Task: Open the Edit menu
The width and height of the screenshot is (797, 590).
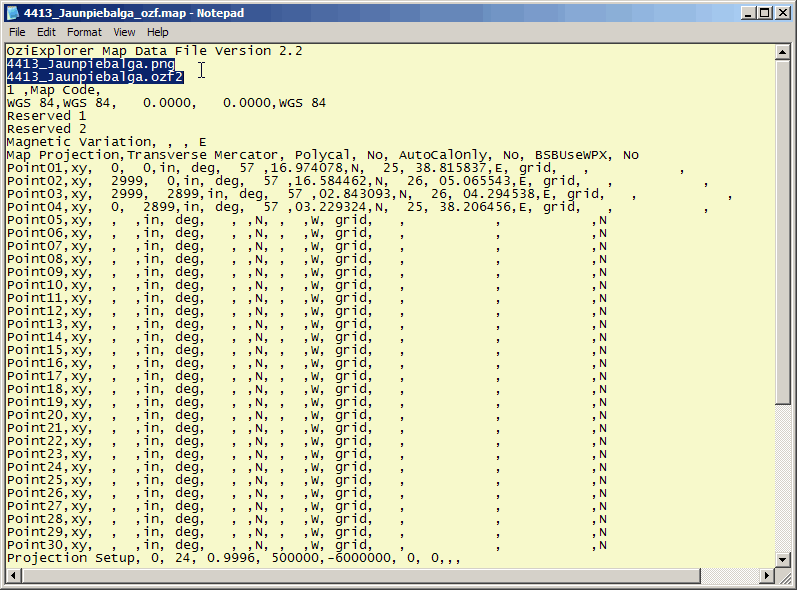Action: [x=46, y=32]
